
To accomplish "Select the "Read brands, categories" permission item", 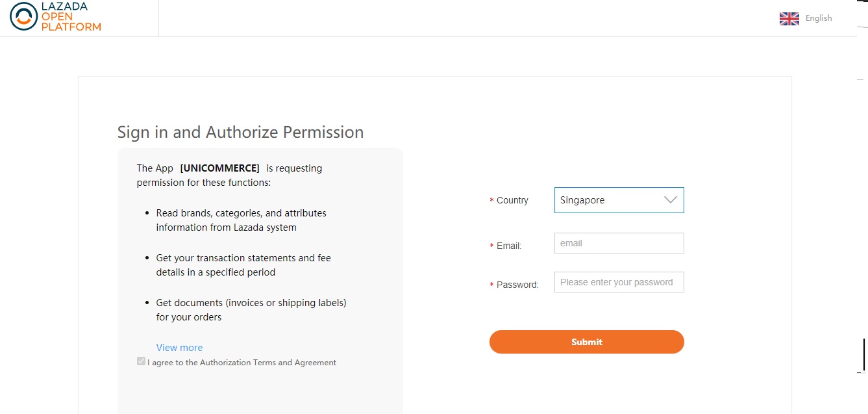I will [x=242, y=220].
